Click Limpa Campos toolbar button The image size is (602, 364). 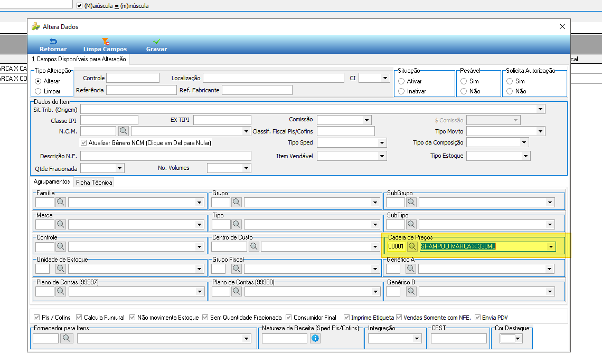(x=105, y=45)
